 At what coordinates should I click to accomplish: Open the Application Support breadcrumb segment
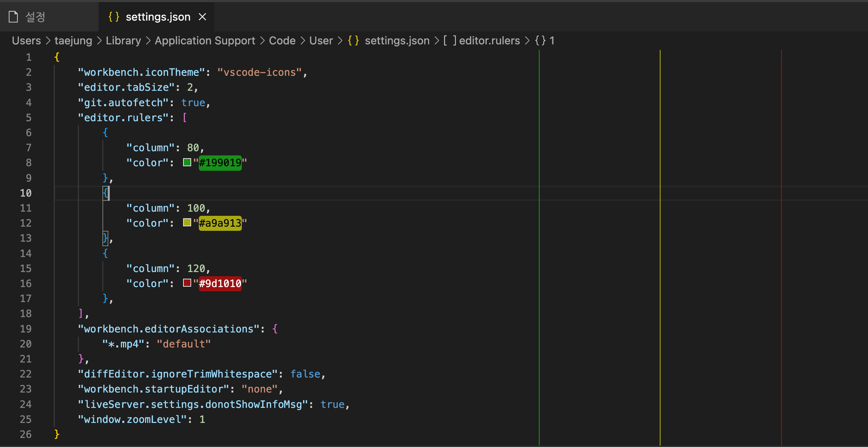point(205,41)
